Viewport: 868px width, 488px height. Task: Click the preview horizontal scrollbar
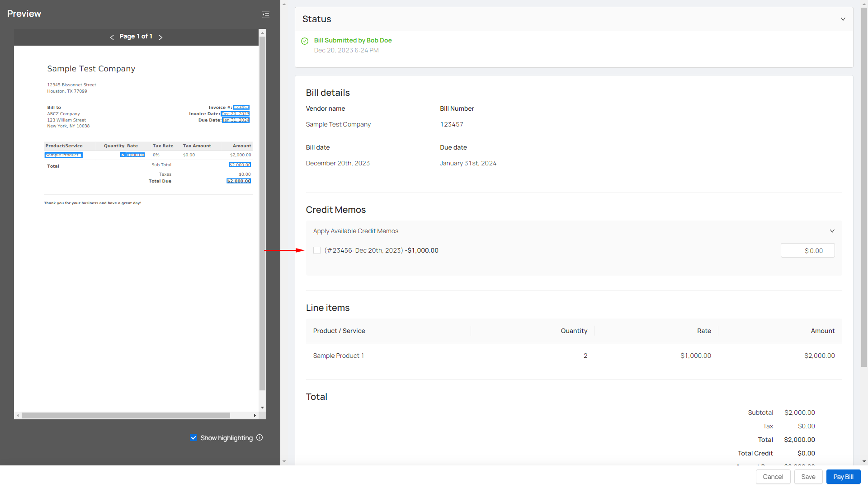[x=126, y=415]
